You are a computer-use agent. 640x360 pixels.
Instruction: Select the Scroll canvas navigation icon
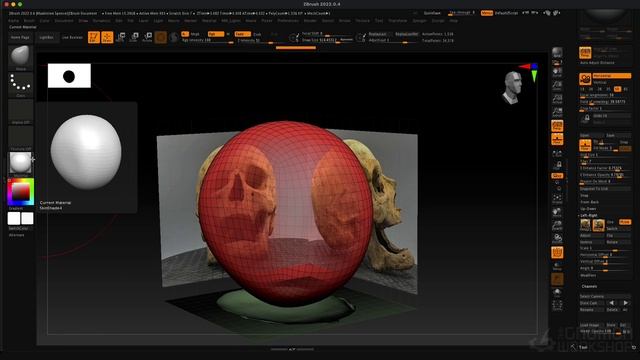tap(557, 73)
